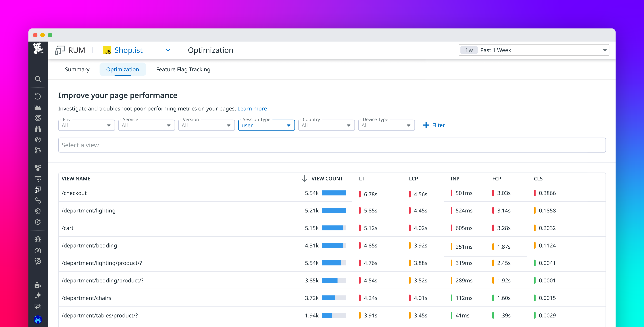Image resolution: width=644 pixels, height=327 pixels.
Task: Switch to the Summary tab
Action: coord(77,69)
